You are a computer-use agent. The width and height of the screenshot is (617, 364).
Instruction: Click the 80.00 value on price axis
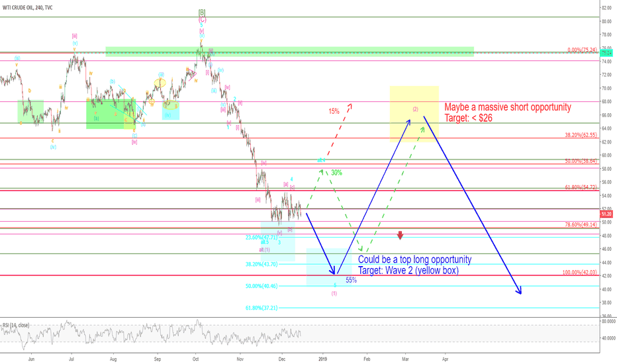click(606, 21)
